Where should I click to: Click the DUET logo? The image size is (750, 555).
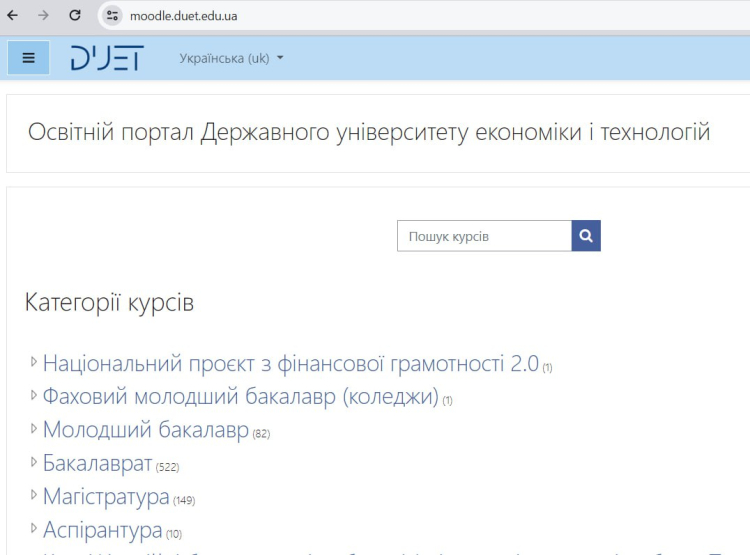(x=106, y=58)
